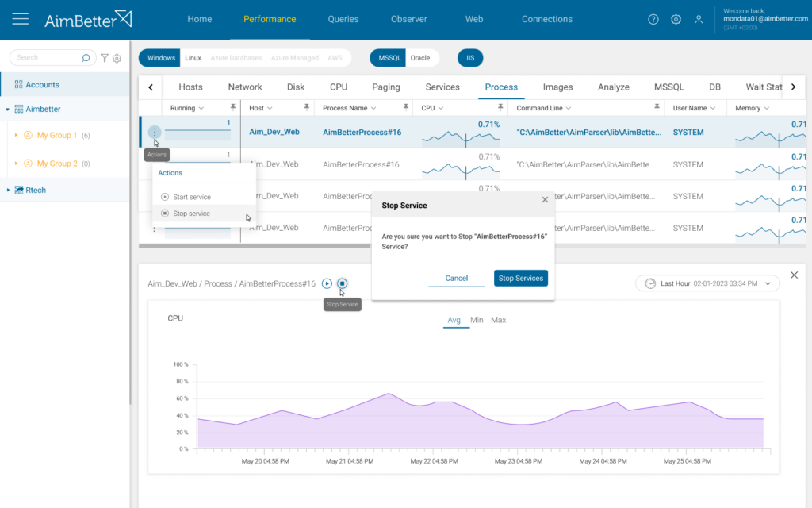812x508 pixels.
Task: Open the settings gear in top bar
Action: [x=676, y=19]
